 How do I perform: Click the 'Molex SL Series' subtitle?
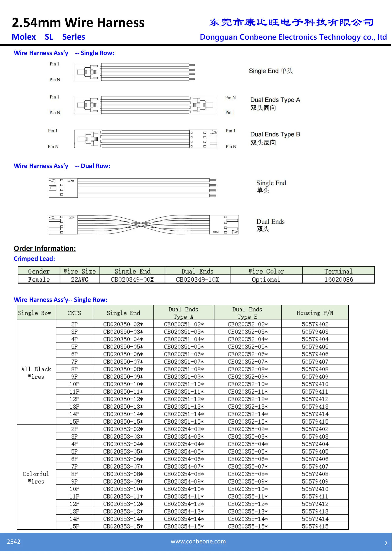point(49,37)
